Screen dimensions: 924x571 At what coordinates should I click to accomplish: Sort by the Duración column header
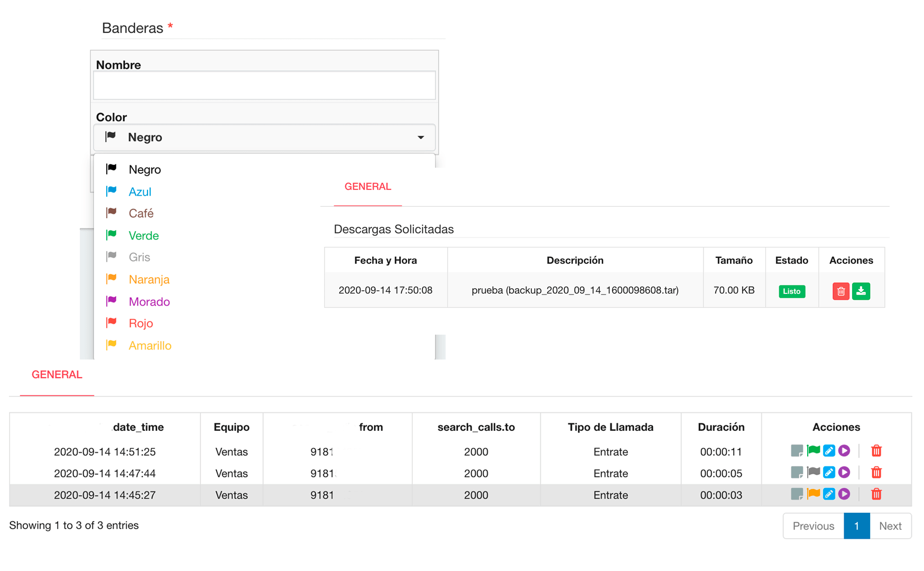[x=721, y=427]
